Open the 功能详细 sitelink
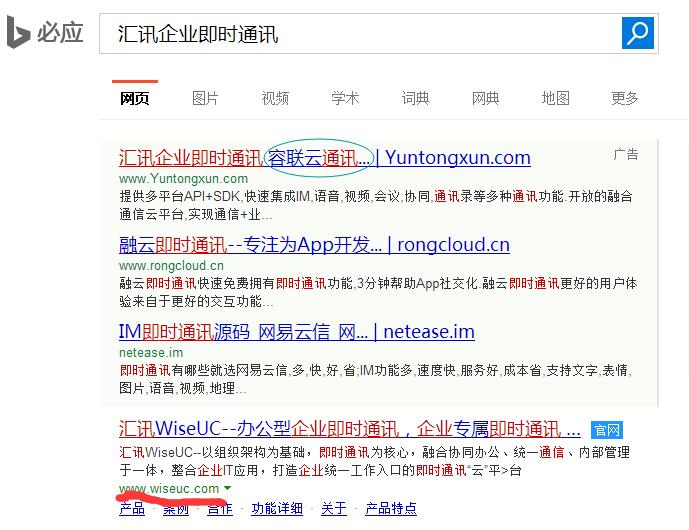Image resolution: width=689 pixels, height=530 pixels. coord(277,508)
